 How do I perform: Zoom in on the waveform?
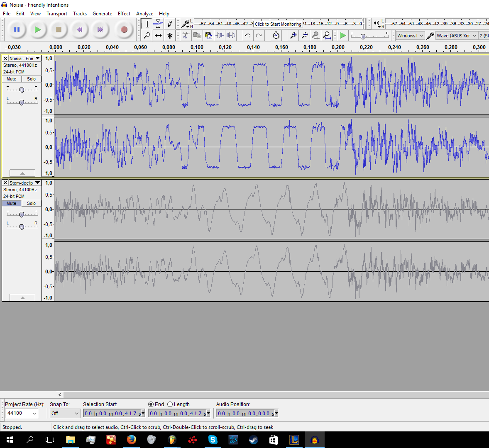pos(293,36)
